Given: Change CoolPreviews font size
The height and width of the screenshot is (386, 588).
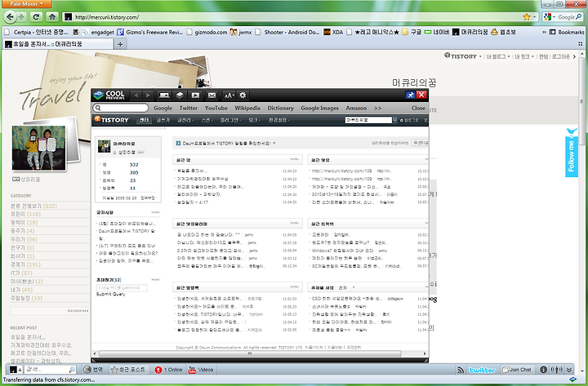Looking at the screenshot, I should 229,95.
